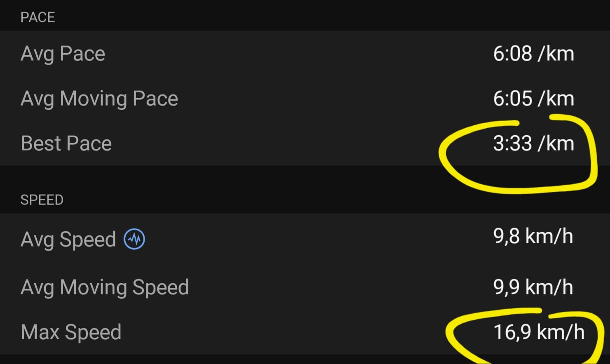
Task: Select the Avg Moving Speed label
Action: coord(105,287)
